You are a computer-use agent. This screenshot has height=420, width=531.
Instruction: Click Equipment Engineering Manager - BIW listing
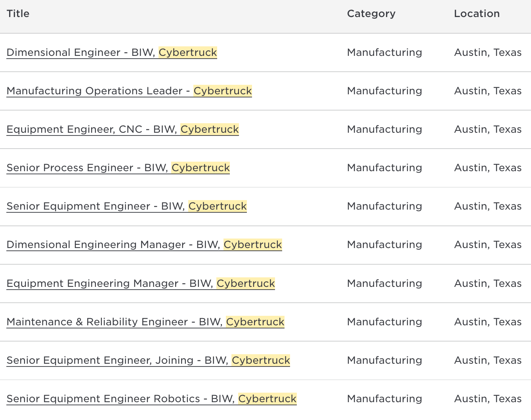click(x=141, y=284)
